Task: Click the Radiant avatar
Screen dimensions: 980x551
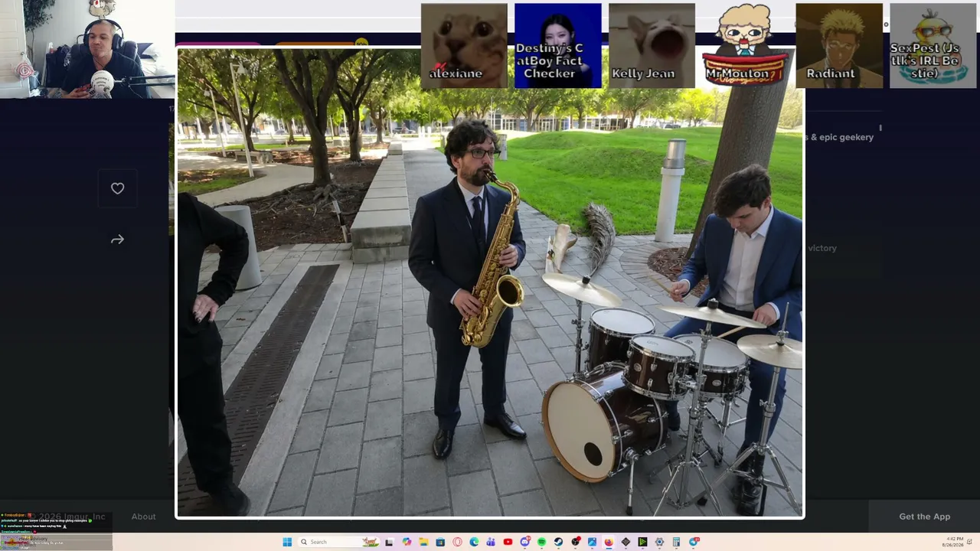Action: coord(839,45)
